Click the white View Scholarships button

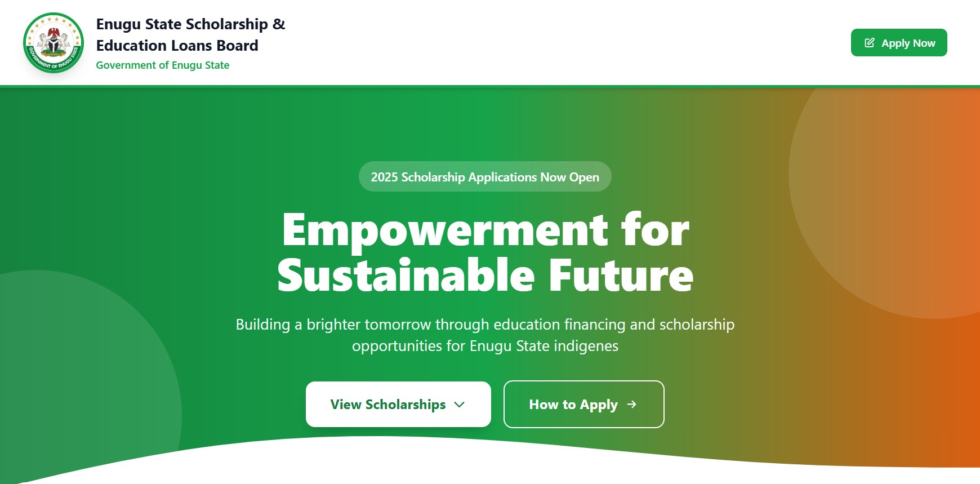(398, 404)
